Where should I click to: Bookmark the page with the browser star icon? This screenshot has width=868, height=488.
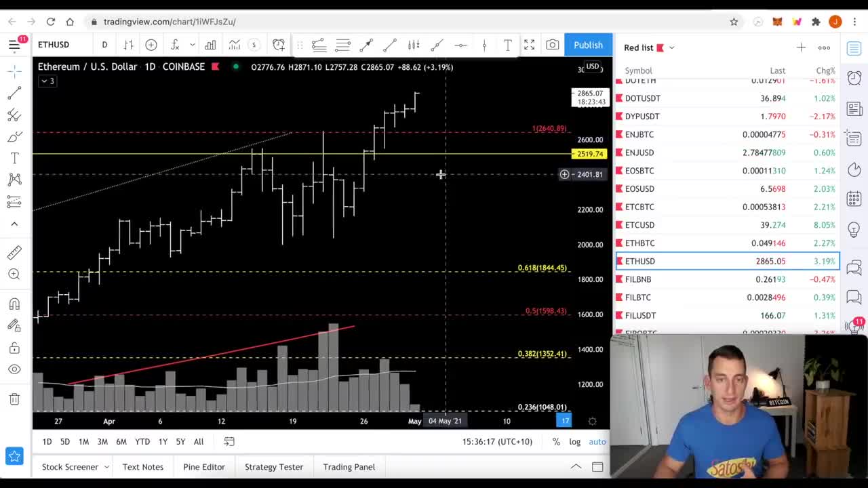(734, 22)
